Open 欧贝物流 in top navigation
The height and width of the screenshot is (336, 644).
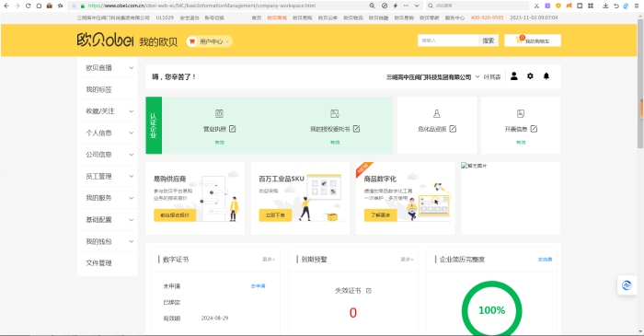352,17
